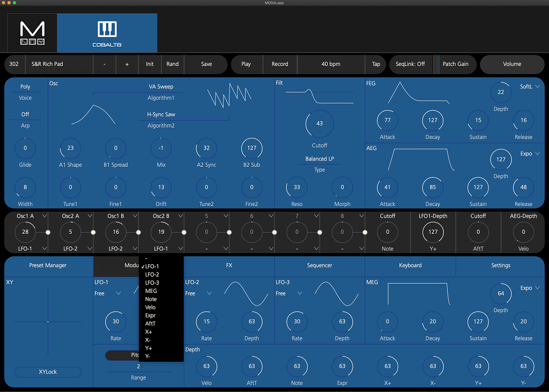Click the Osc algorithm 1 waveform graphic

coord(93,115)
